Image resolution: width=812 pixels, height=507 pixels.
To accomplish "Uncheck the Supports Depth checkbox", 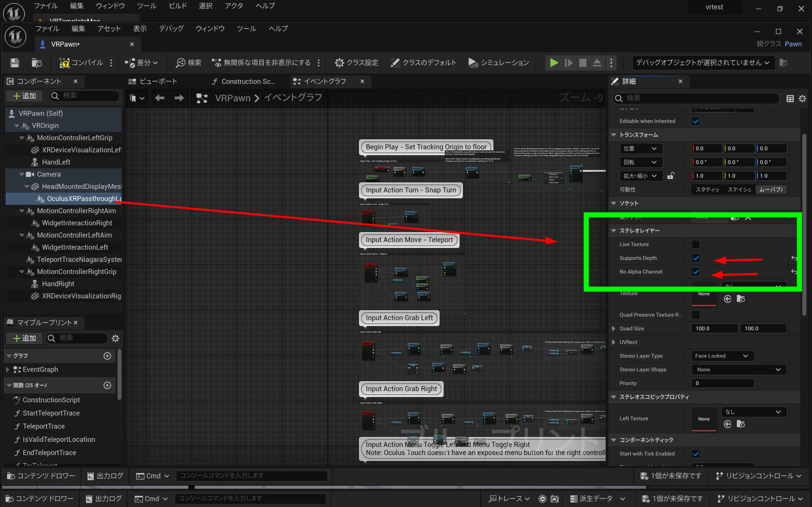I will click(x=696, y=258).
